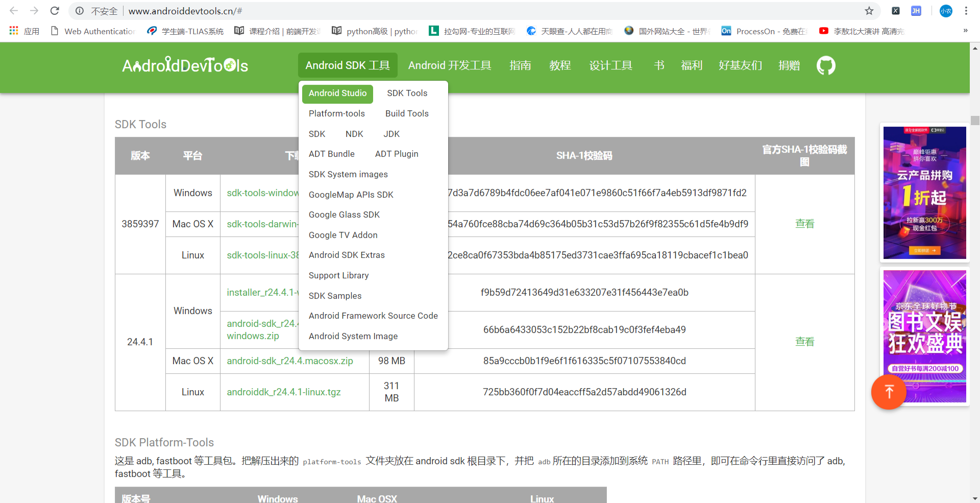Open 福利 navigation menu
This screenshot has height=503, width=980.
click(x=692, y=65)
